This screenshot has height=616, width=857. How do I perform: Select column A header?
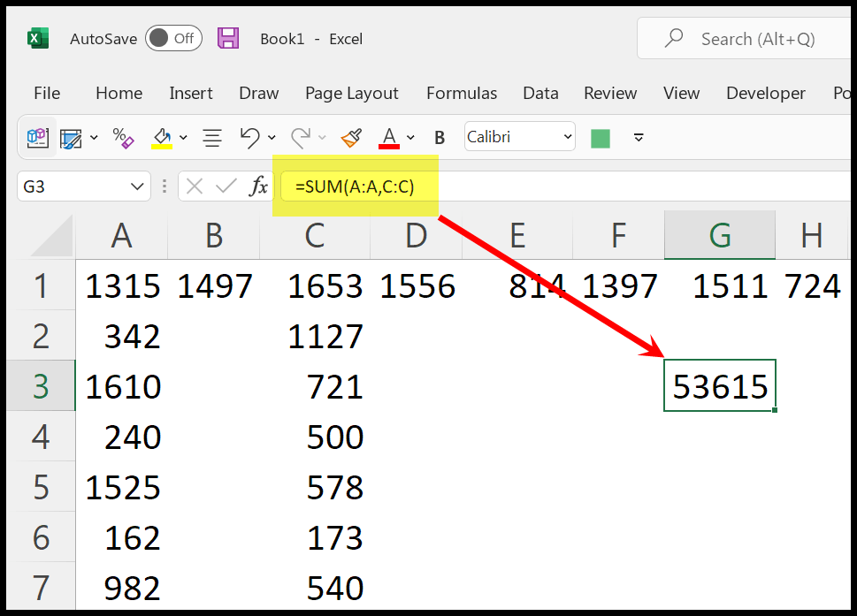[121, 236]
